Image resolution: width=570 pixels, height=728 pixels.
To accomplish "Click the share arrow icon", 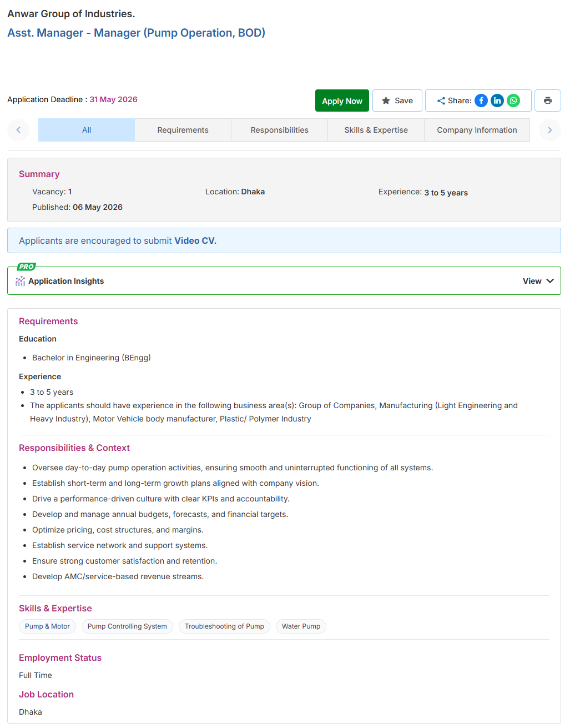I will click(x=441, y=101).
